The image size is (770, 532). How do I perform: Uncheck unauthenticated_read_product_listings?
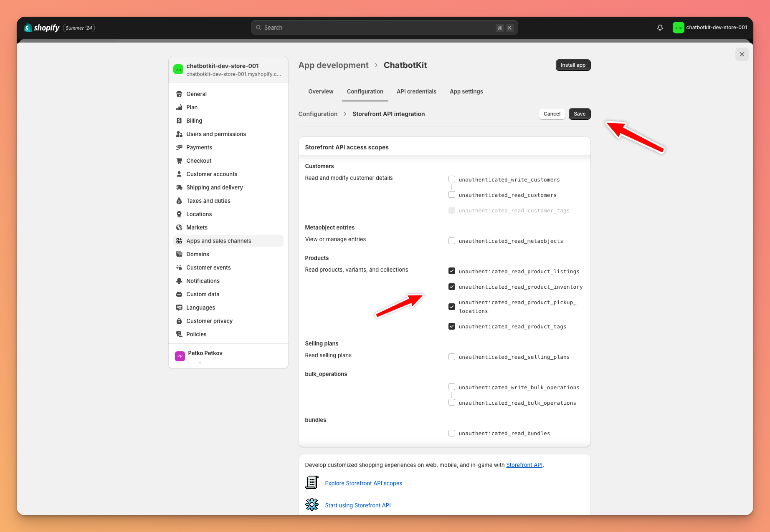452,271
